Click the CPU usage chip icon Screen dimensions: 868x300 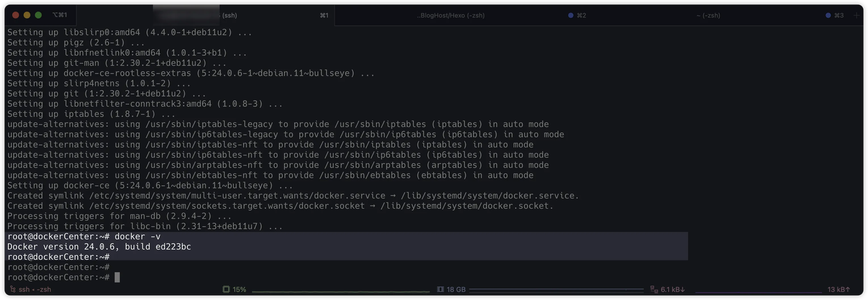[x=226, y=290]
